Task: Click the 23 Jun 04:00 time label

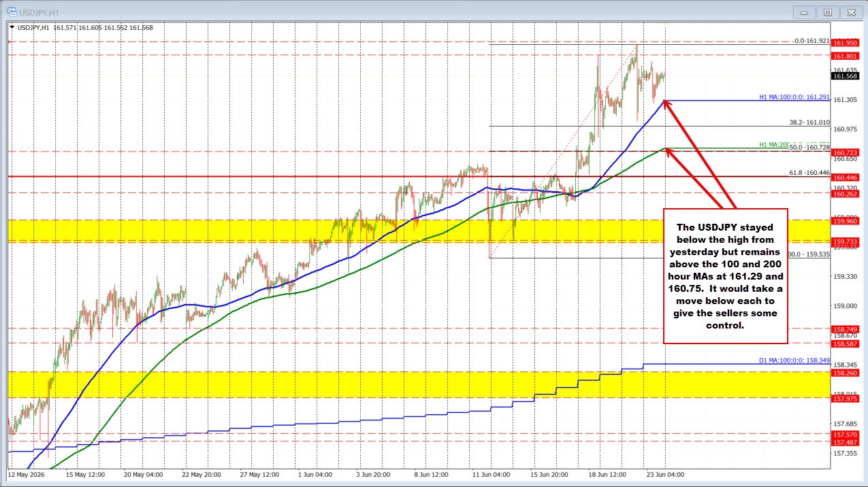Action: tap(665, 474)
